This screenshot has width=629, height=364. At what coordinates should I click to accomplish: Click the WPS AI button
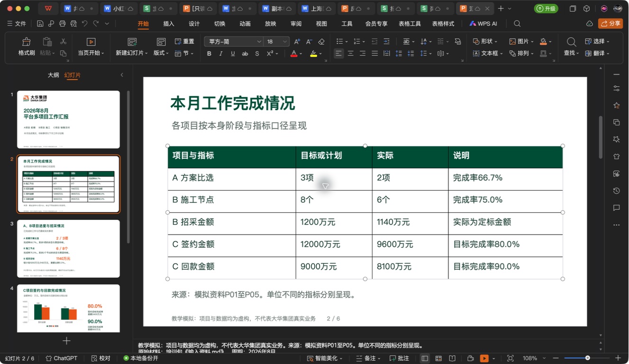pos(483,24)
